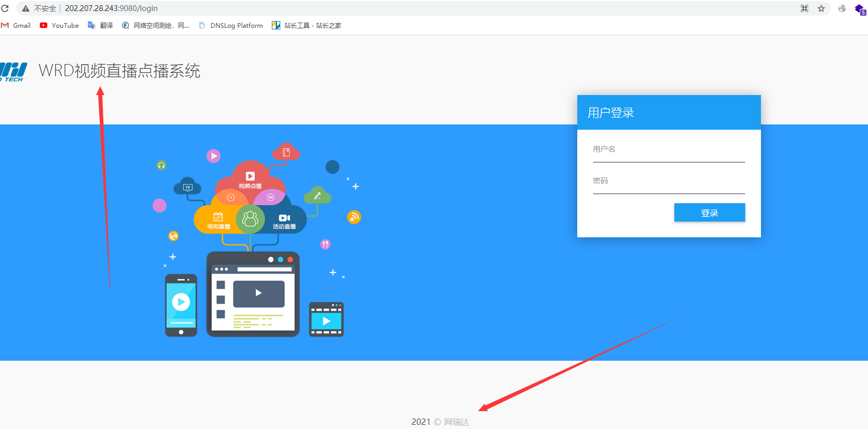Click the 用户登录 panel header
Screen dimensions: 868x429
669,112
